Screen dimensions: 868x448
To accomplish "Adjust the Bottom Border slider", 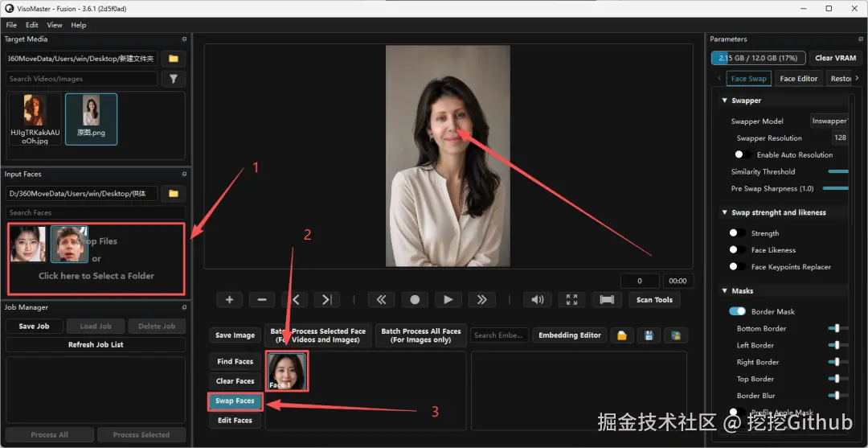I will tap(837, 328).
